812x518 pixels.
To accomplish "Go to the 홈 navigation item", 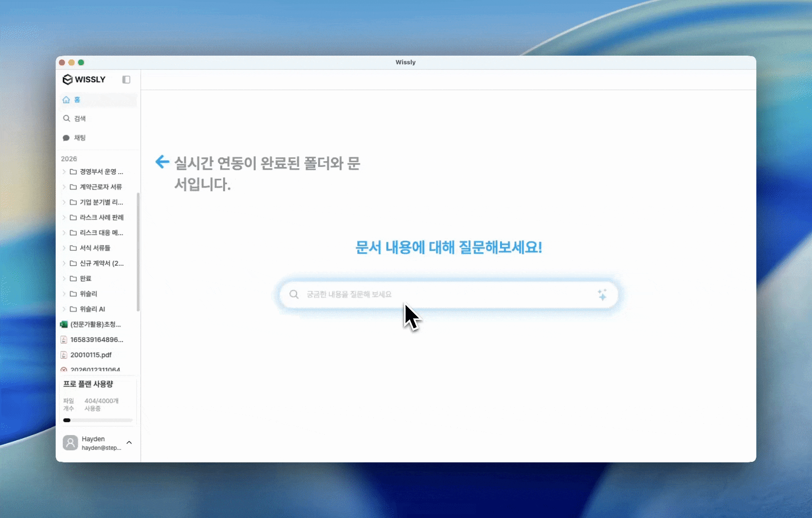I will pyautogui.click(x=98, y=100).
